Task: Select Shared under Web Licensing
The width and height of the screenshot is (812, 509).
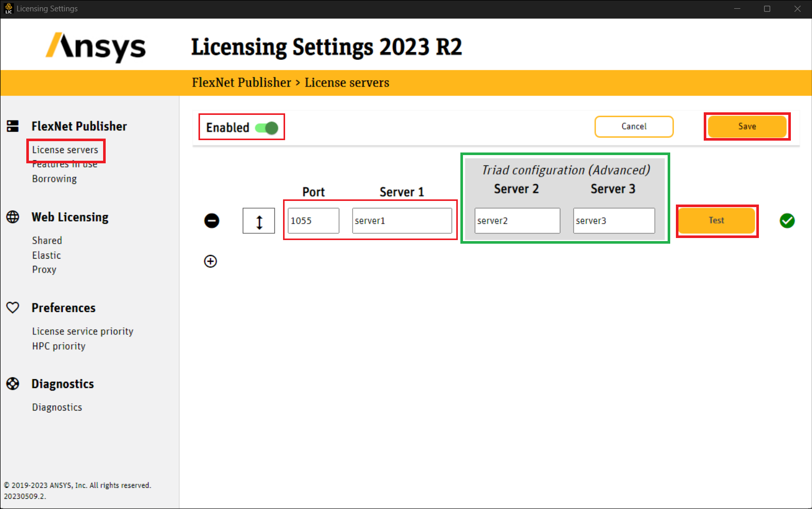Action: [x=47, y=241]
